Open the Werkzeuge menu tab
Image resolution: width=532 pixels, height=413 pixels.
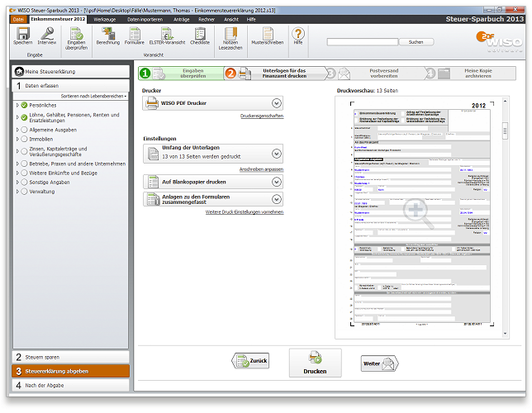pyautogui.click(x=104, y=18)
